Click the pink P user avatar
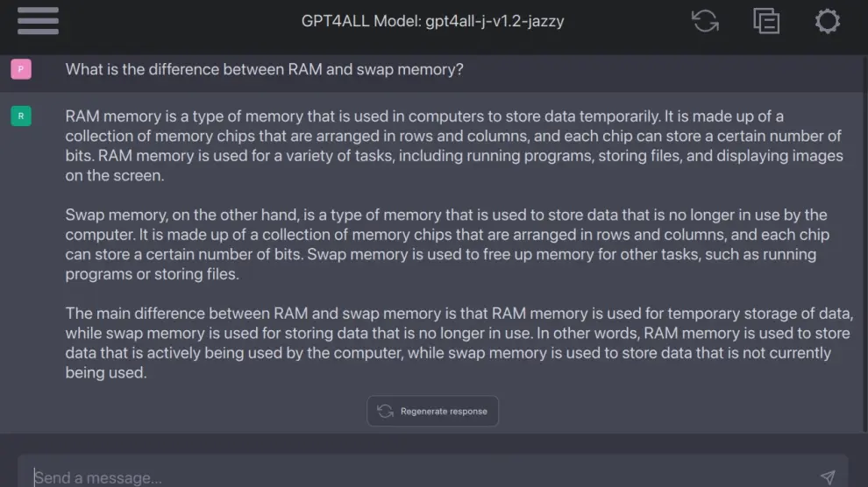Viewport: 868px width, 487px height. (21, 69)
